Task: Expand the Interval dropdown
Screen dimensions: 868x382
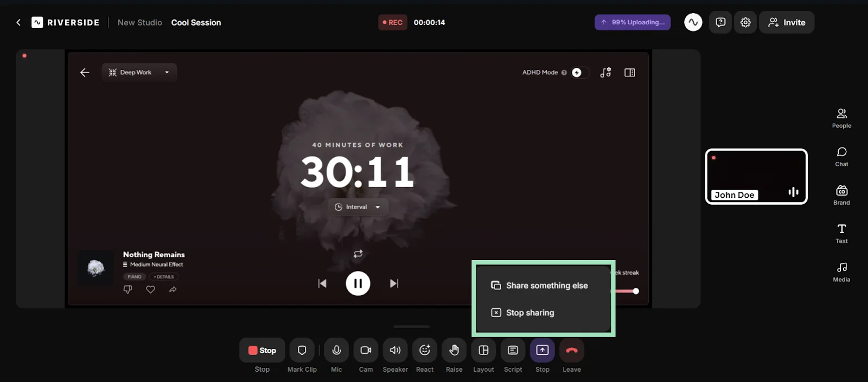Action: coord(358,207)
